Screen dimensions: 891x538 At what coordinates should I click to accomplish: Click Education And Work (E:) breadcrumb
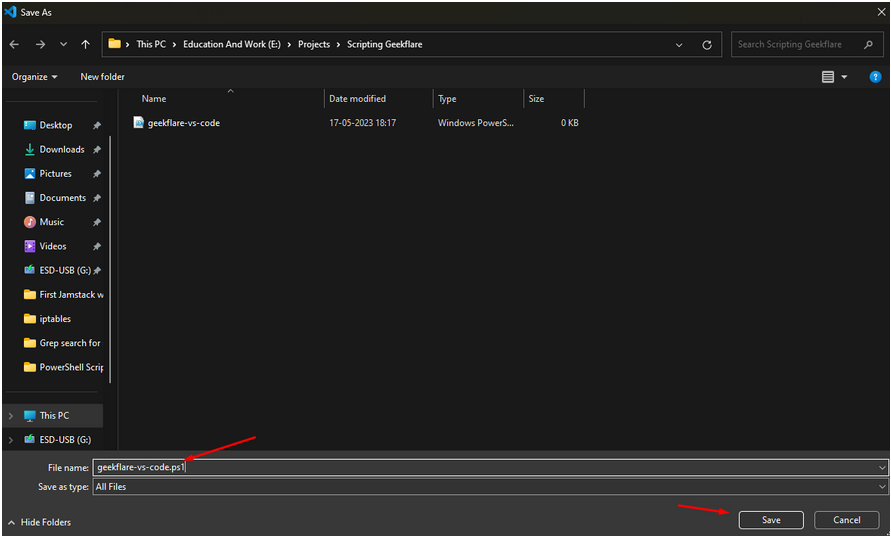point(232,44)
